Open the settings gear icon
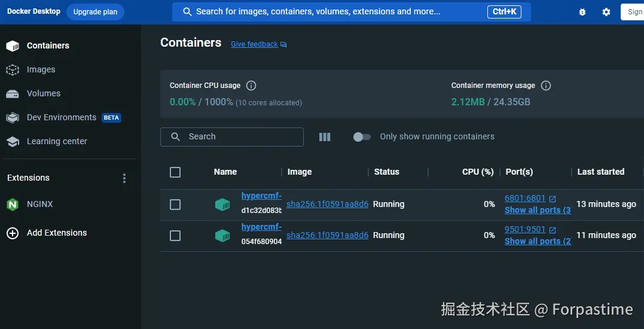Viewport: 644px width, 329px height. [606, 12]
